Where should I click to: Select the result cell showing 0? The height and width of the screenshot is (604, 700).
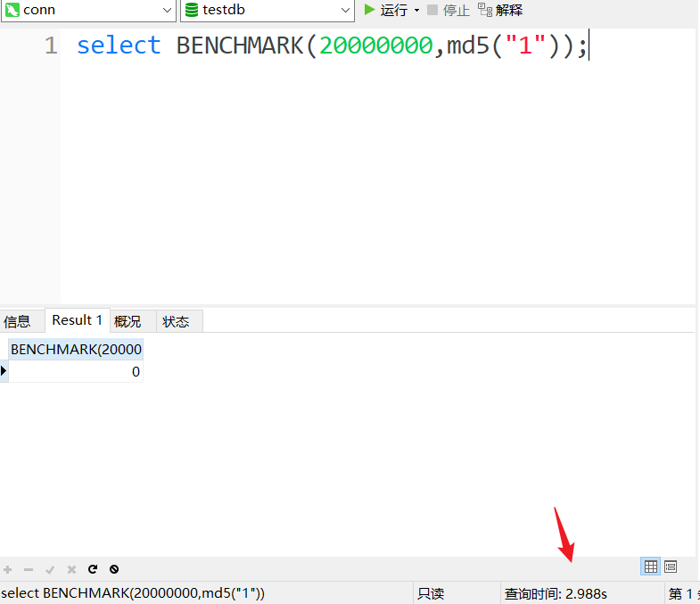tap(76, 371)
